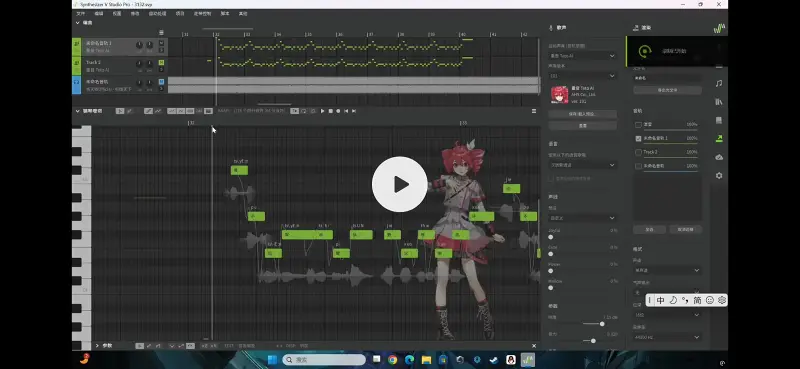Jump to end with skip-forward button
Screen dimensions: 800x369
click(x=354, y=111)
